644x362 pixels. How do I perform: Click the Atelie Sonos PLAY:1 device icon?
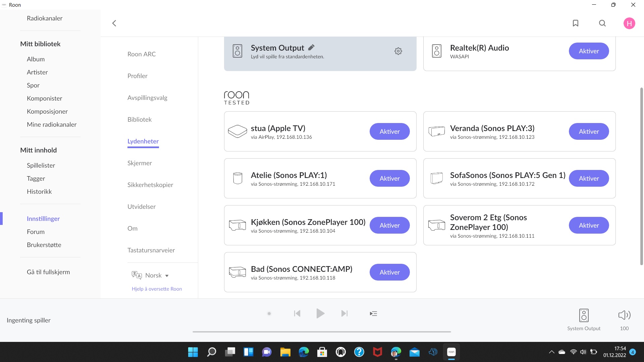click(237, 178)
